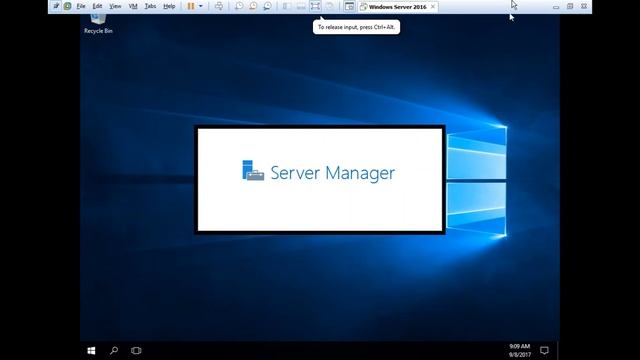Click the Server Manager splash screen

(x=320, y=180)
